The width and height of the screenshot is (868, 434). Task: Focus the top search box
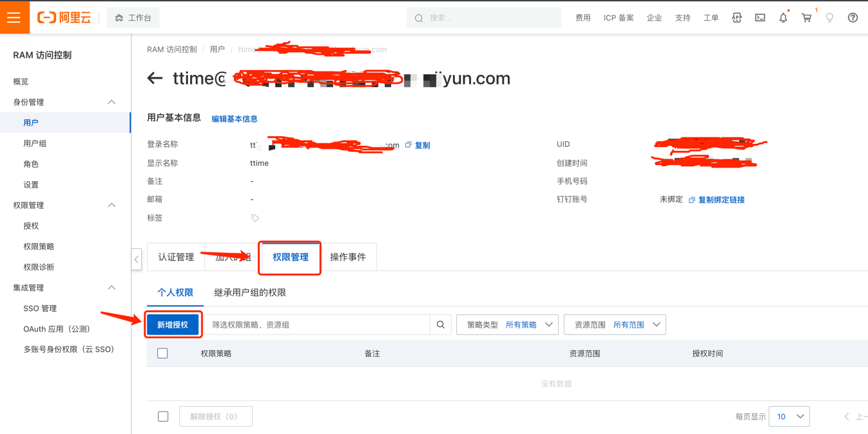coord(484,18)
